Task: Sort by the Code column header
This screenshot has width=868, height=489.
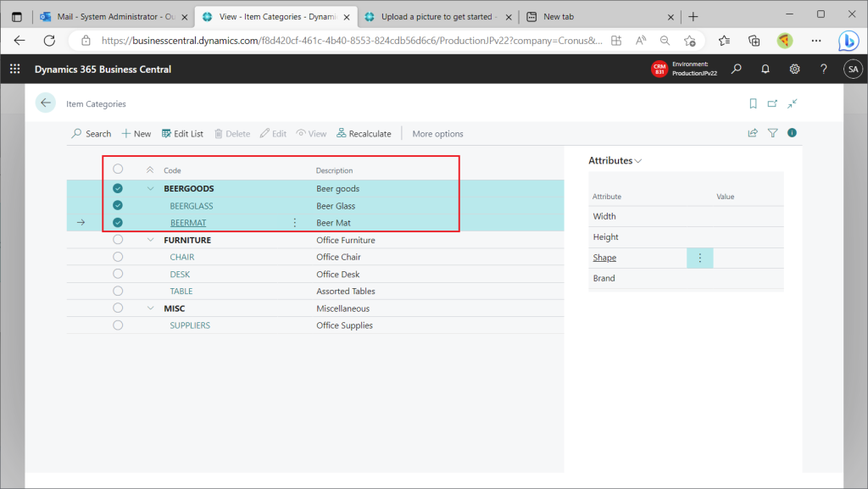Action: pyautogui.click(x=172, y=170)
